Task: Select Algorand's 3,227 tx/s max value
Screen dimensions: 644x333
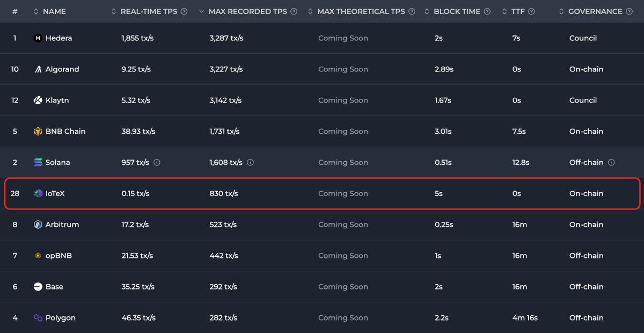Action: click(226, 69)
